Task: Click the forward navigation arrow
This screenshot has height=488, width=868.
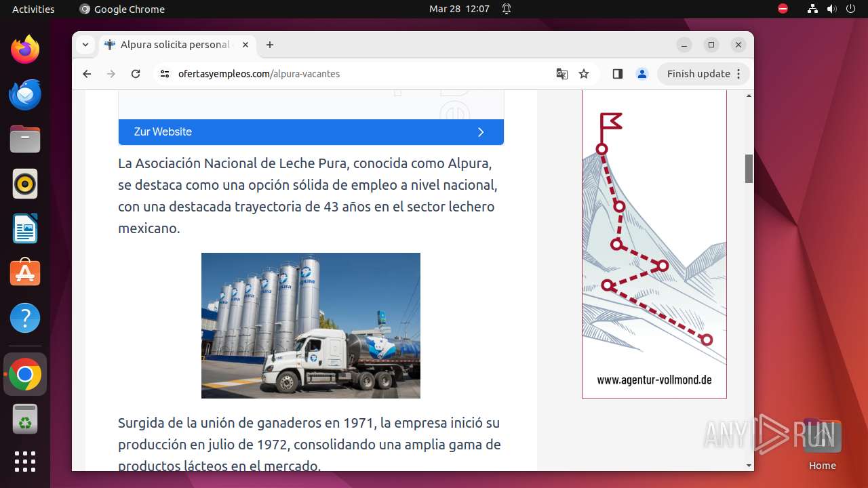Action: pyautogui.click(x=111, y=74)
